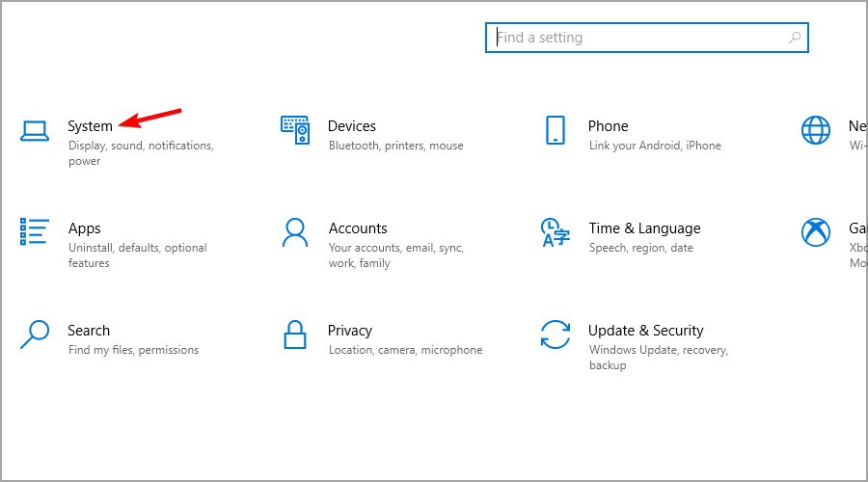
Task: Open the Accounts category title
Action: tap(358, 228)
